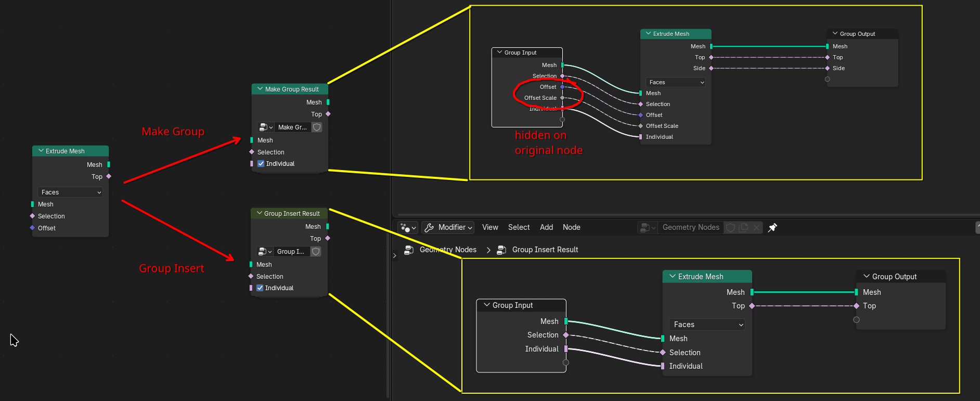Click Offset Scale socket on top Group Input node
980x401 pixels.
point(562,98)
